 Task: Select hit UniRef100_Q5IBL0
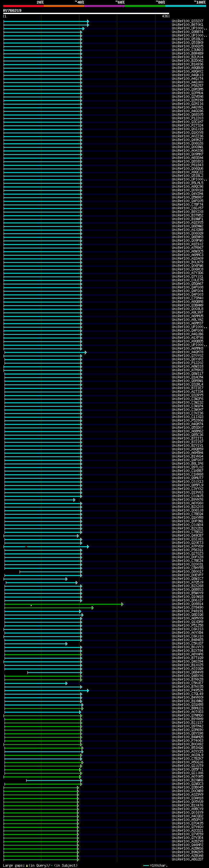187,39
